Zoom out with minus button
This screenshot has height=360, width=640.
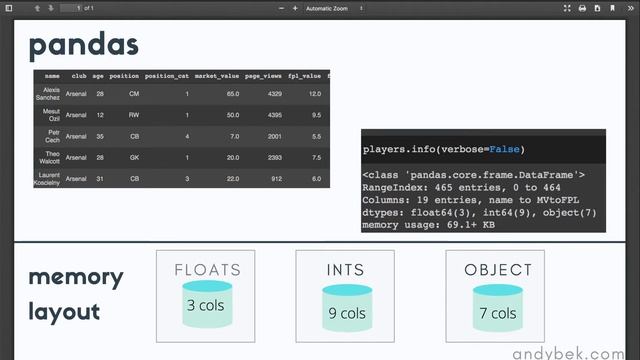(281, 8)
